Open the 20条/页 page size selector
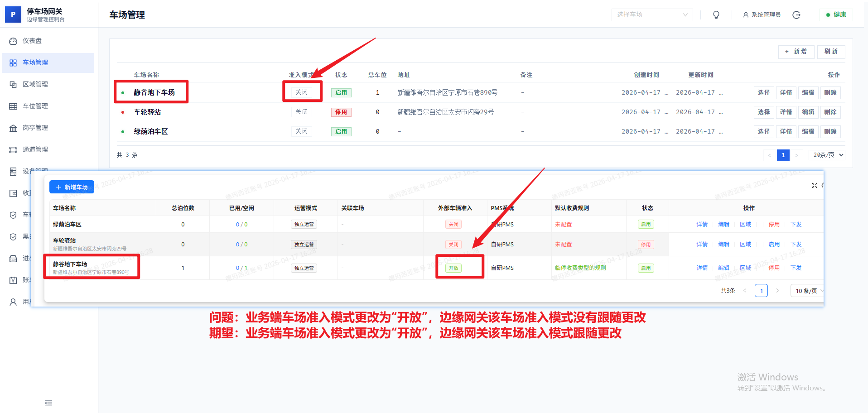 827,155
